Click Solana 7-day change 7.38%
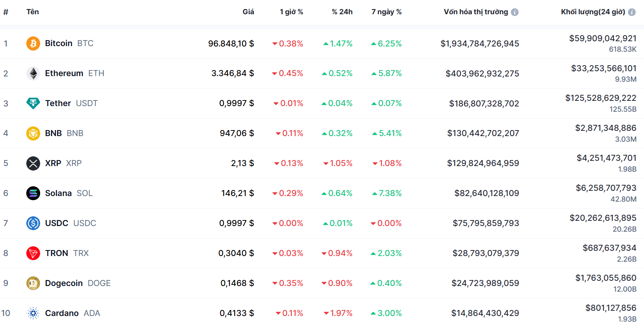 tap(387, 193)
